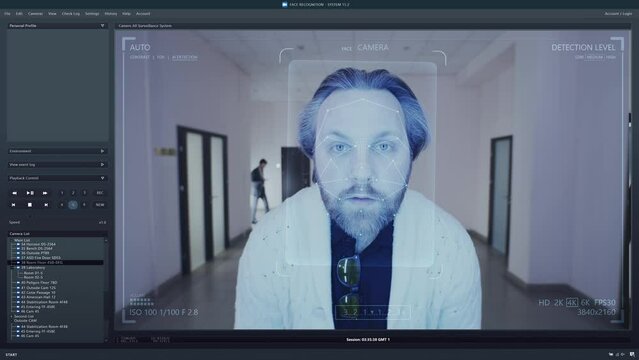Select preset number 4 in Playback Control

[62, 205]
